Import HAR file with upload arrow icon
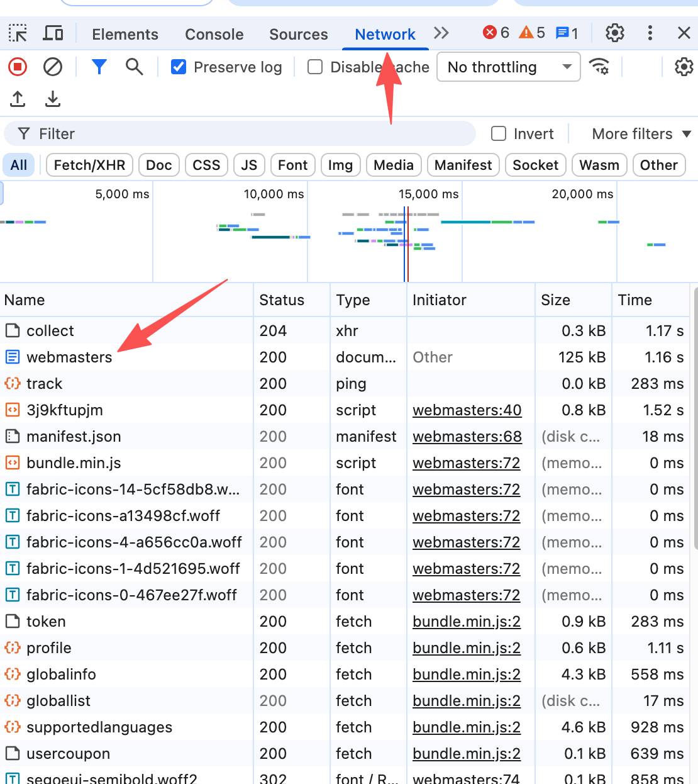698x784 pixels. click(18, 99)
